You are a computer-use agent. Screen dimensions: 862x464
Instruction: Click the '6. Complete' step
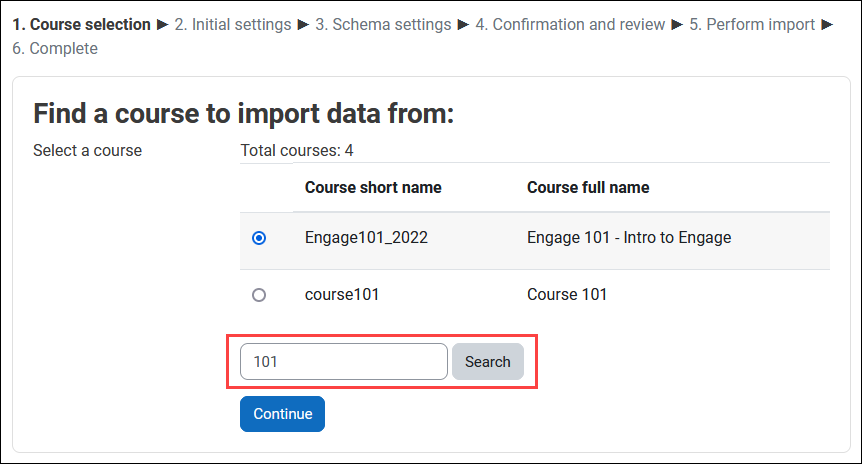[55, 48]
